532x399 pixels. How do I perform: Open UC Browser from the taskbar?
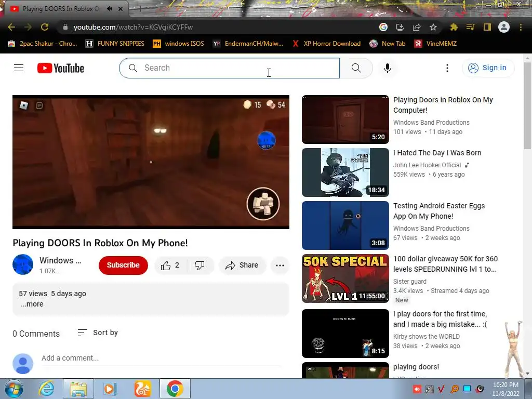pyautogui.click(x=142, y=389)
